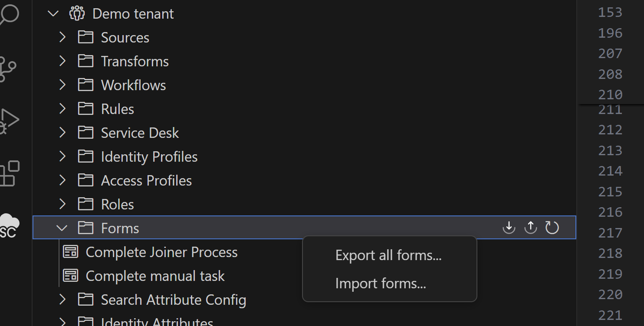Click the export forms download icon
The image size is (644, 326).
click(x=509, y=227)
